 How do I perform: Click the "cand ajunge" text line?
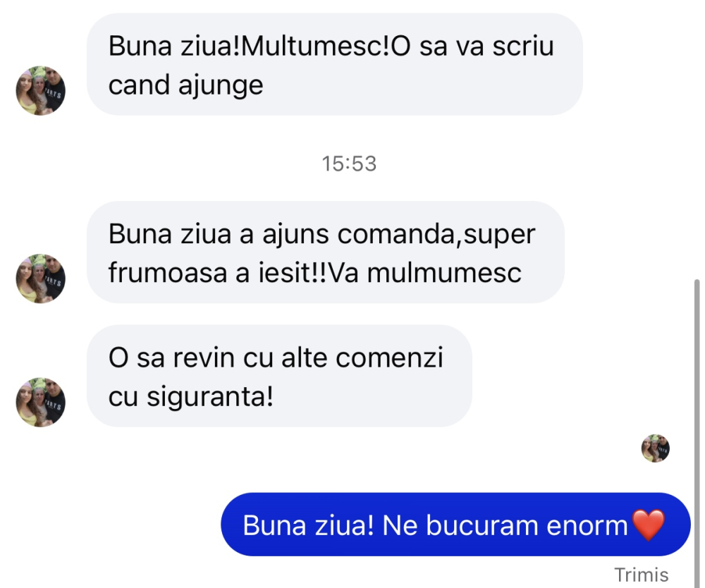[x=185, y=85]
